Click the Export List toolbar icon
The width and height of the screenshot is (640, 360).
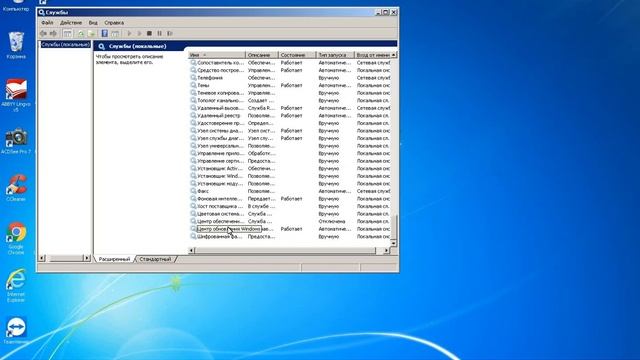91,33
